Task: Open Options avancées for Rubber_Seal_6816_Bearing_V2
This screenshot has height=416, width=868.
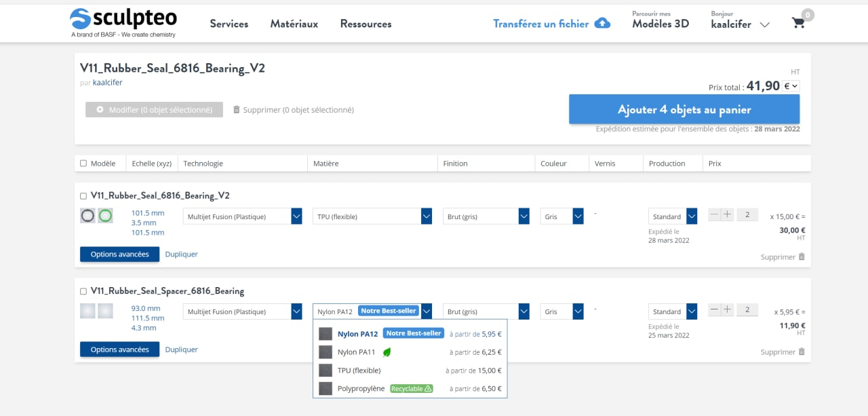Action: [x=119, y=254]
